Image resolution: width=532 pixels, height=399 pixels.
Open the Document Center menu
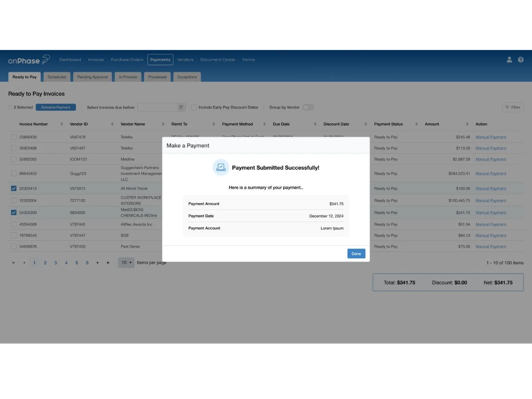pyautogui.click(x=218, y=60)
